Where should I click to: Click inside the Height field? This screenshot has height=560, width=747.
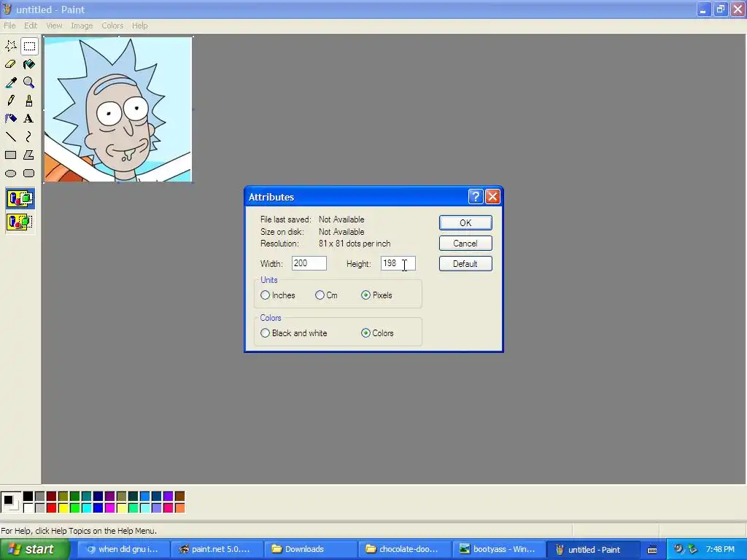[398, 263]
